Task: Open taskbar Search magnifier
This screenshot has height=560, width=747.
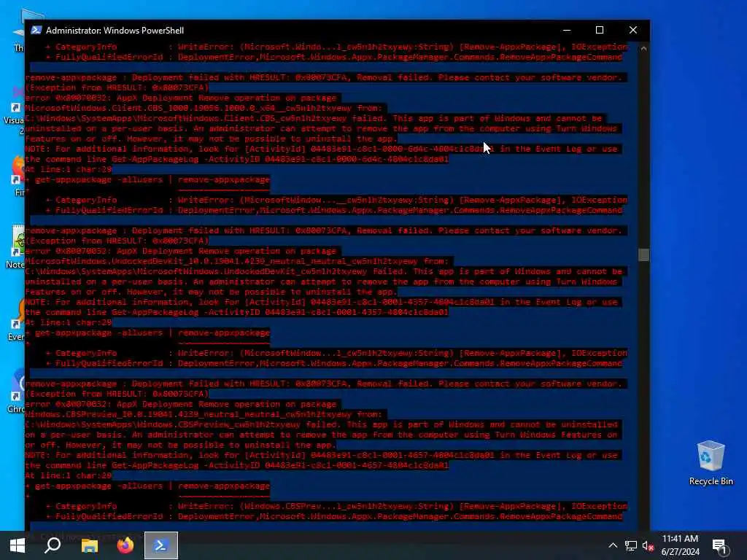Action: pos(53,545)
